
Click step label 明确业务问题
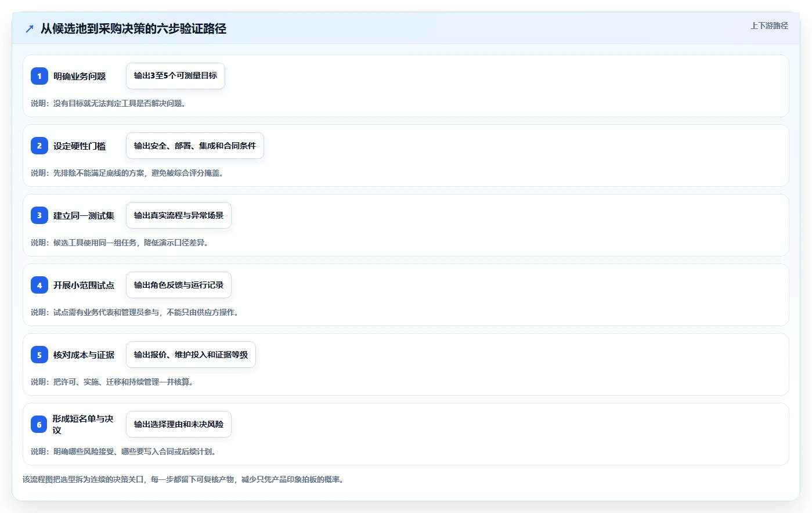[x=80, y=76]
